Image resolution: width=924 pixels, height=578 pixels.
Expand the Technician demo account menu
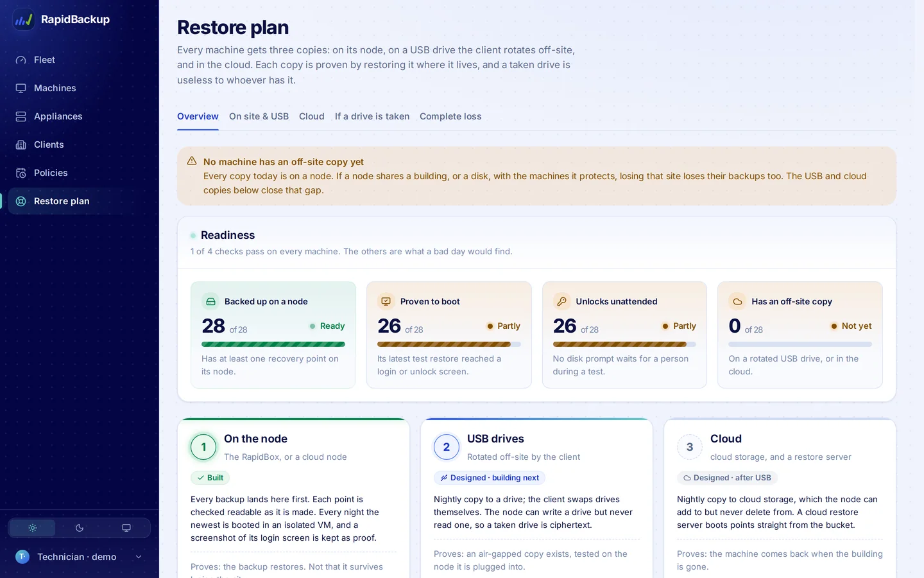tap(80, 557)
